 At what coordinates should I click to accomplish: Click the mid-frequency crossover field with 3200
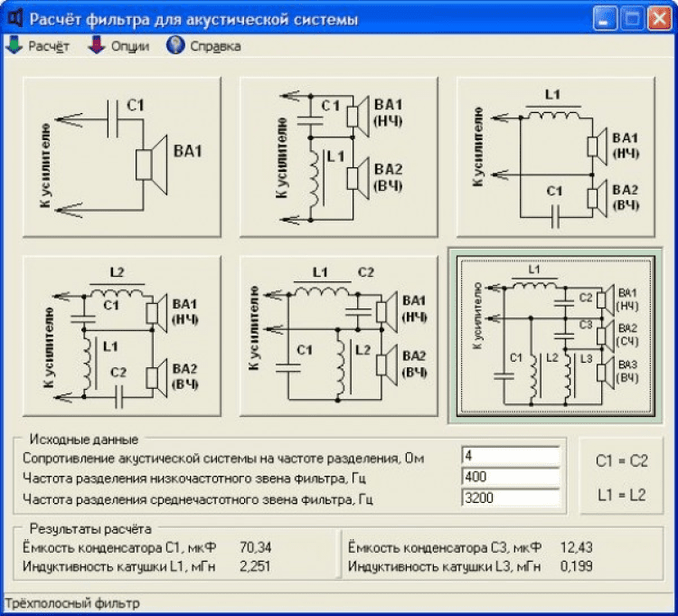(511, 498)
